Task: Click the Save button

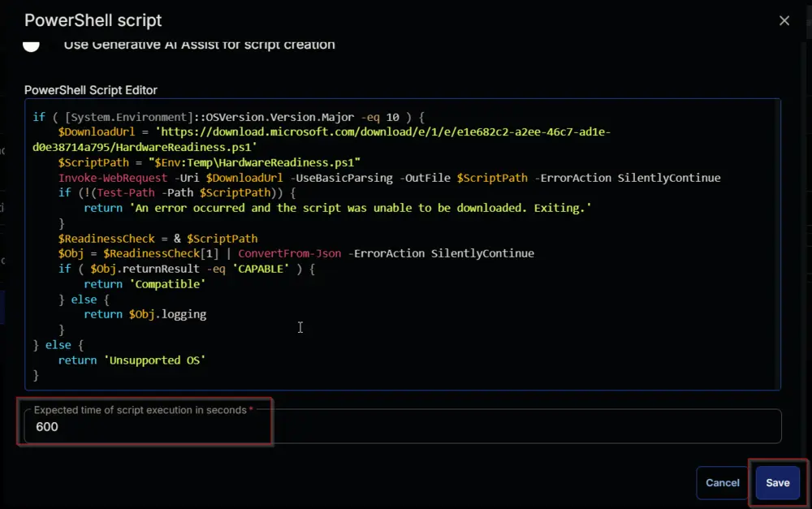Action: 777,482
